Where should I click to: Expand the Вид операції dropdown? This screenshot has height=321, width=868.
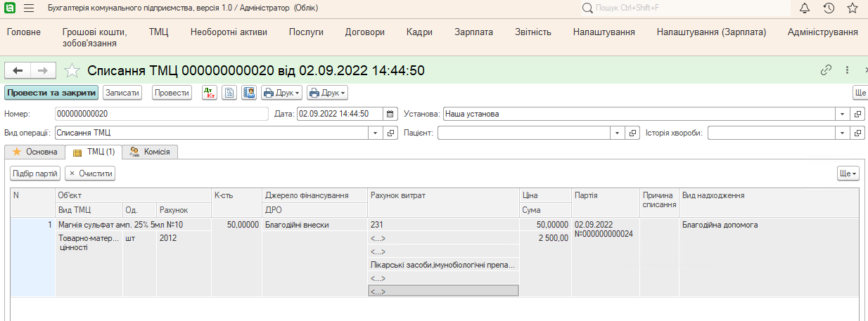pos(375,133)
